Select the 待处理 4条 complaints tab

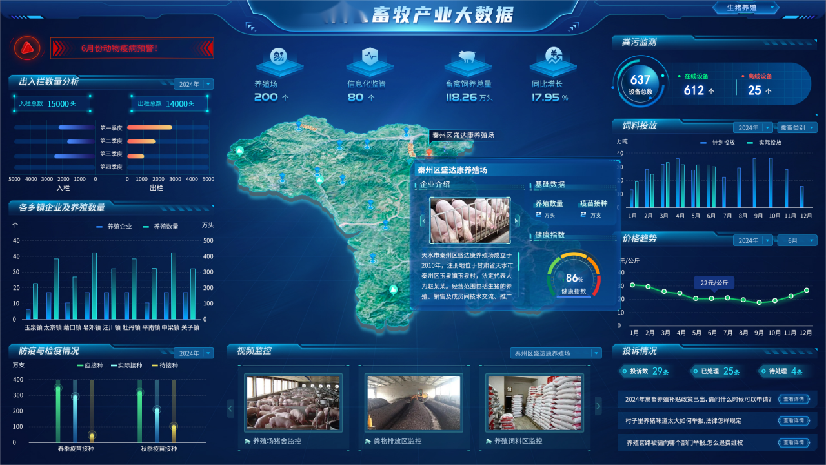point(780,371)
